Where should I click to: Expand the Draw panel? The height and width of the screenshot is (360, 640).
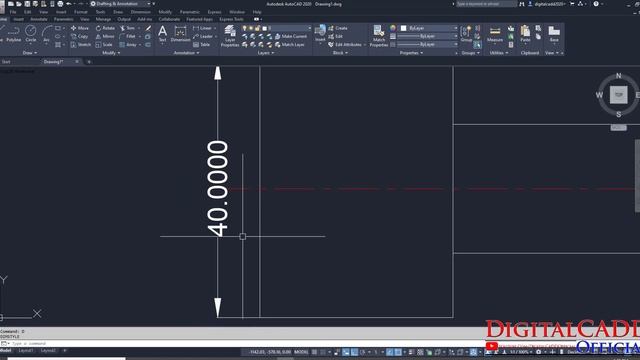coord(29,53)
